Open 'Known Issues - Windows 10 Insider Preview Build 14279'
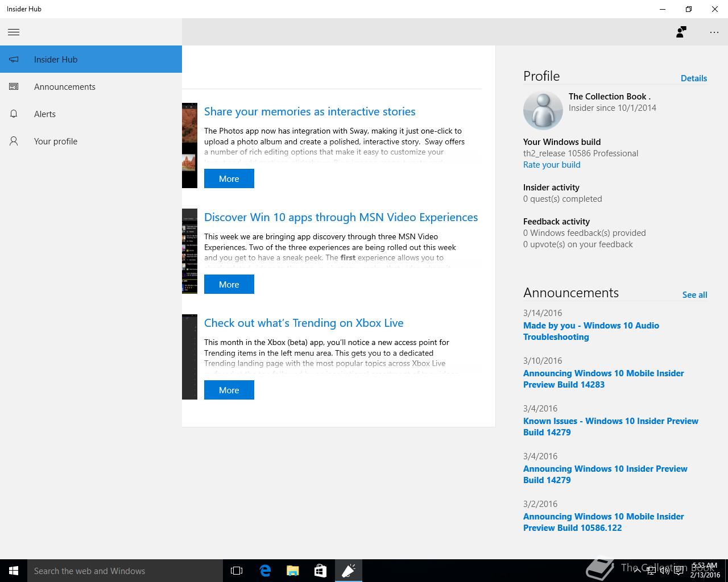Viewport: 728px width, 582px height. coord(611,427)
